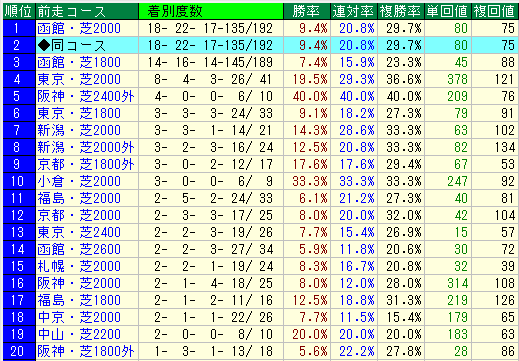Open the 小倉・芝2000 course link
This screenshot has height=361, width=519.
(79, 181)
